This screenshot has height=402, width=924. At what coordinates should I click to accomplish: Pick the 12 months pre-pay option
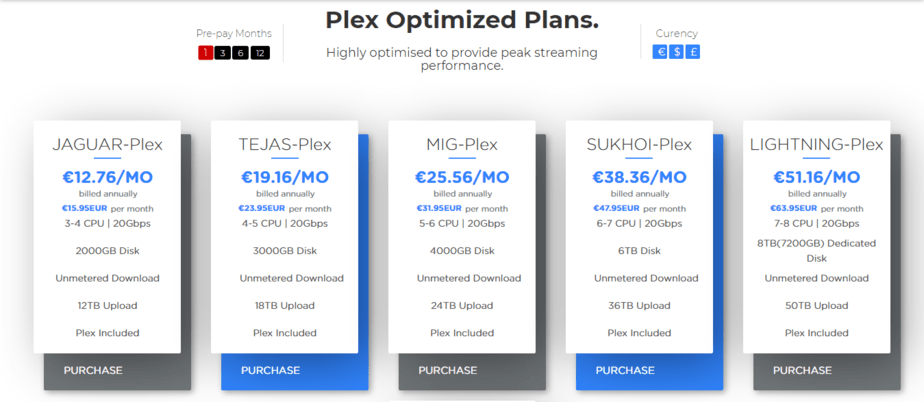pos(260,53)
